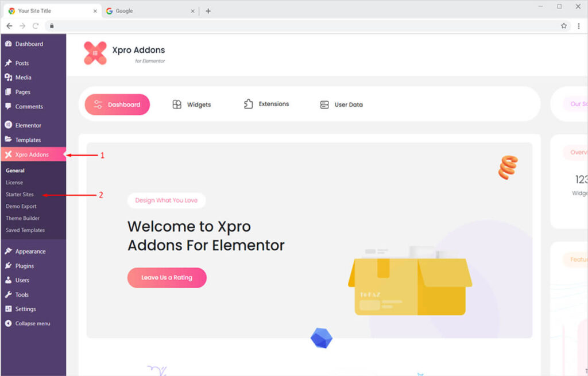Switch to the Extensions tab
The image size is (588, 376).
click(266, 104)
